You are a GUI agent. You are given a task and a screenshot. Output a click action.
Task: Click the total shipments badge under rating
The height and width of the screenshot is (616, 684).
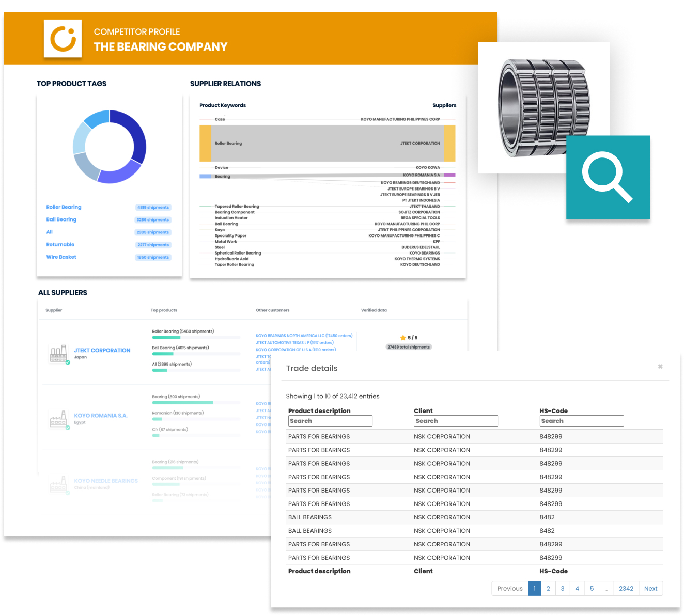pos(408,347)
